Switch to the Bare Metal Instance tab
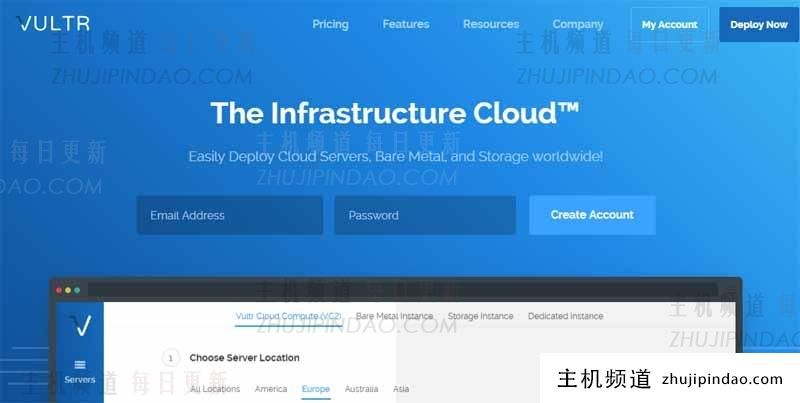Screen dimensions: 800x403 tap(394, 316)
